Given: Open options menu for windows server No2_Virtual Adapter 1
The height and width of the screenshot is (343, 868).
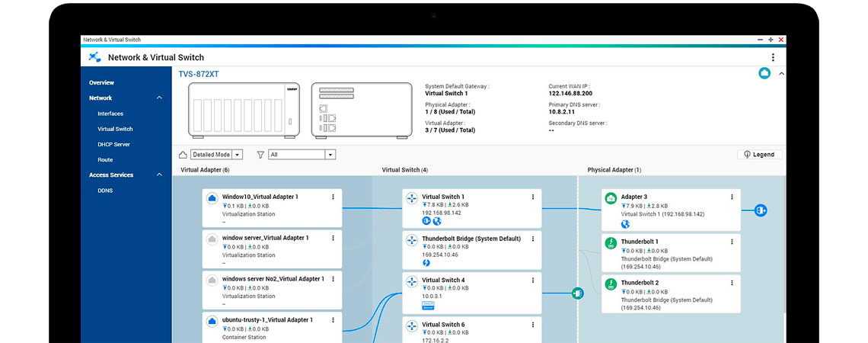Looking at the screenshot, I should coord(333,279).
